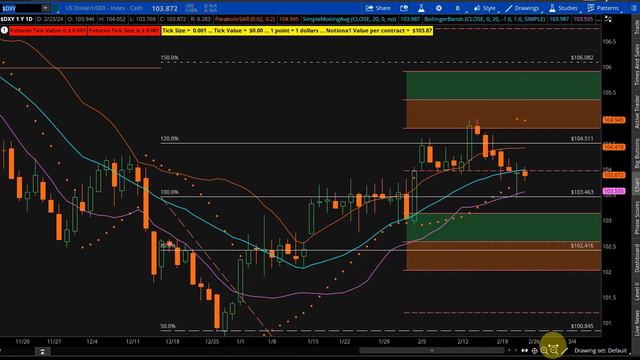640x360 pixels.
Task: Click the lower orange zone rectangle
Action: click(503, 256)
